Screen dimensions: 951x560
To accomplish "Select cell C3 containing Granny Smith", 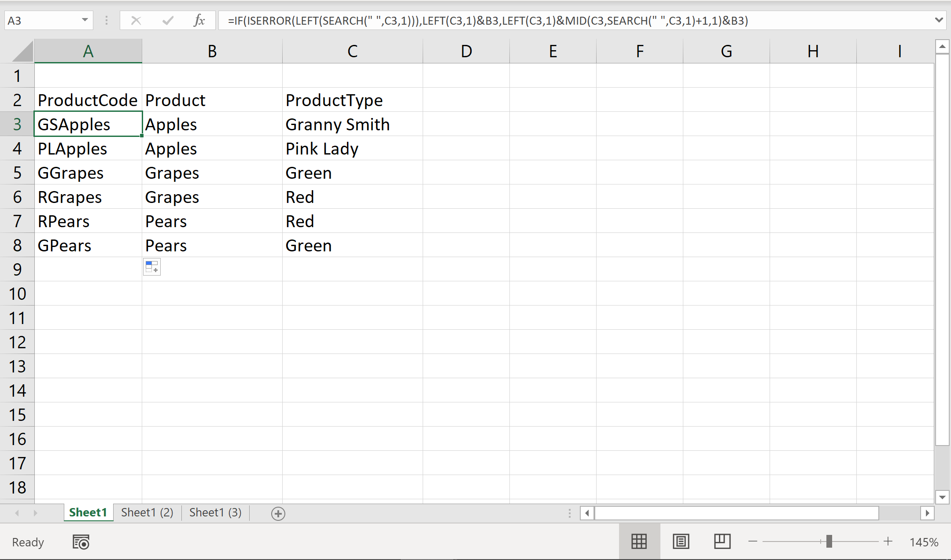I will [x=352, y=125].
